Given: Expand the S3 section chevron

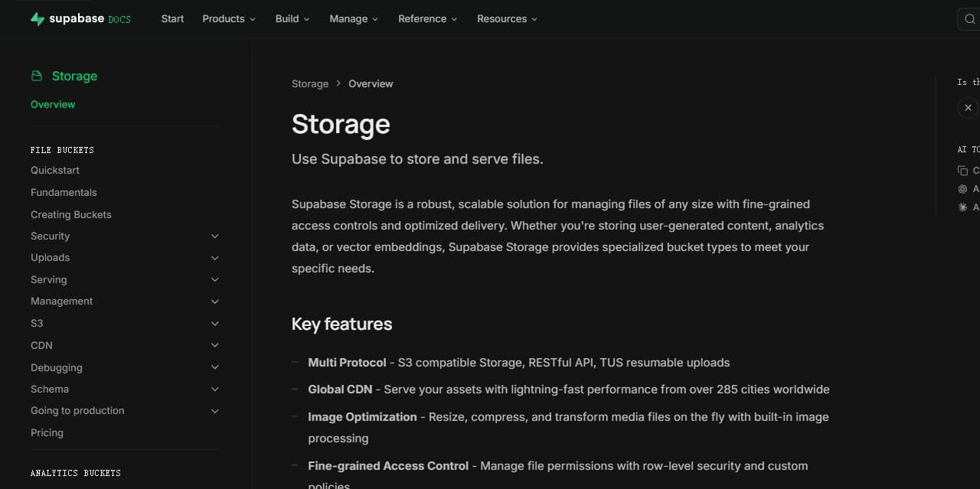Looking at the screenshot, I should (215, 324).
